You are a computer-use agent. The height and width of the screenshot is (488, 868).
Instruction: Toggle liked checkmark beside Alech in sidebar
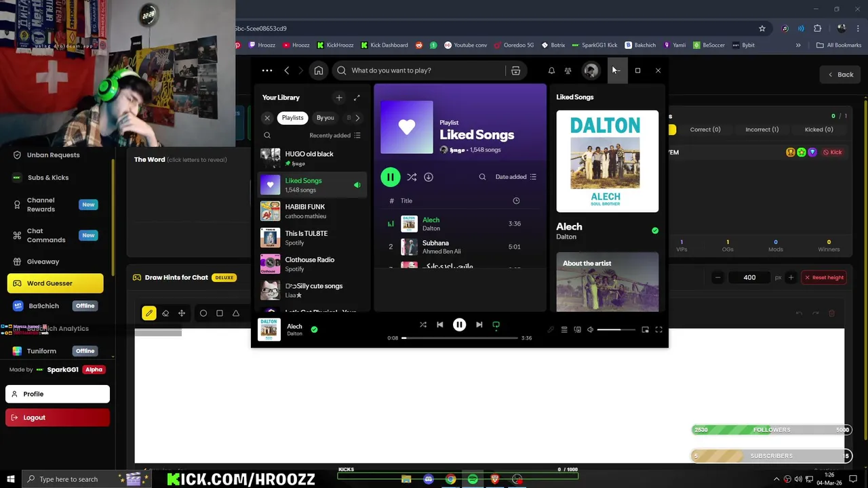655,230
